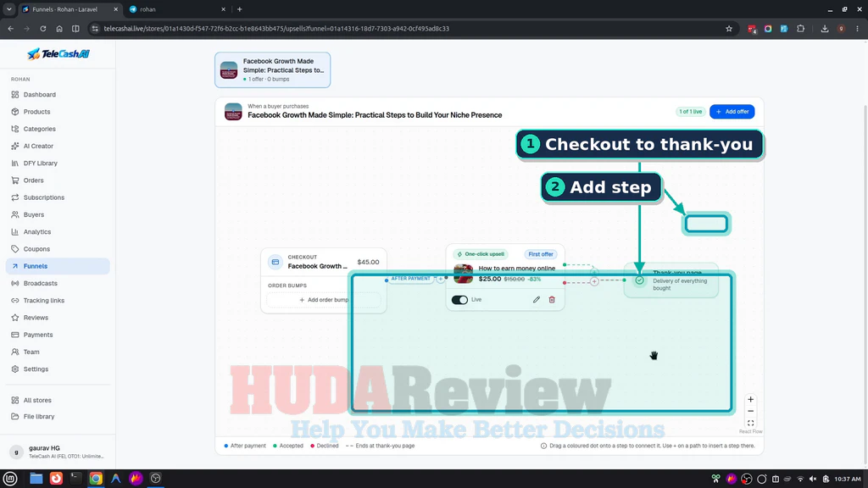The width and height of the screenshot is (868, 488).
Task: Open the gaurav HG account menu
Action: pyautogui.click(x=58, y=452)
